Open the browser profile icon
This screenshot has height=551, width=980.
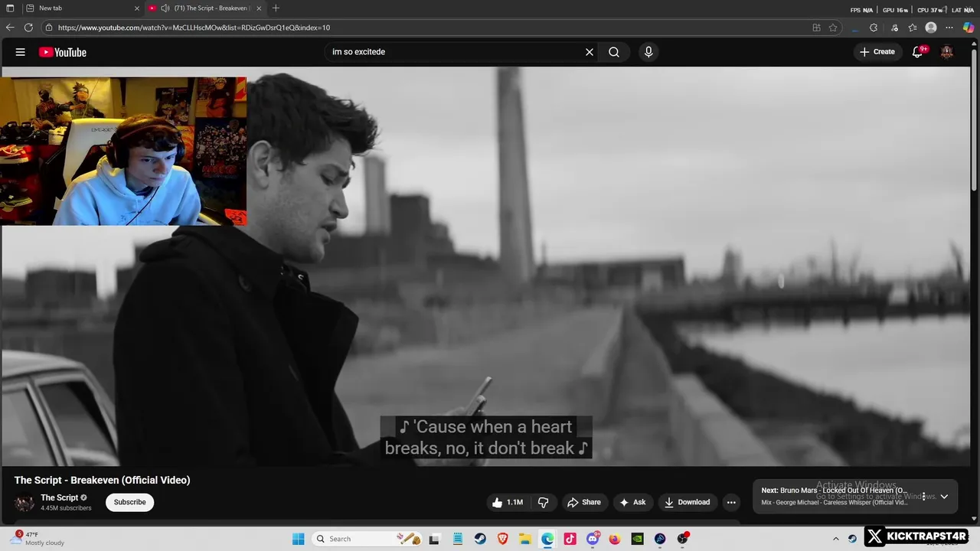[x=931, y=28]
